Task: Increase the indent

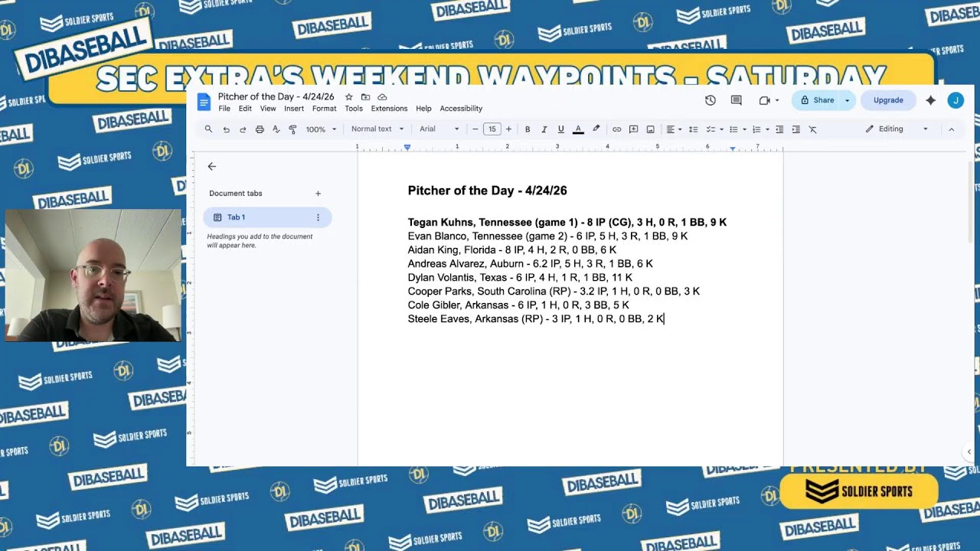Action: 796,129
